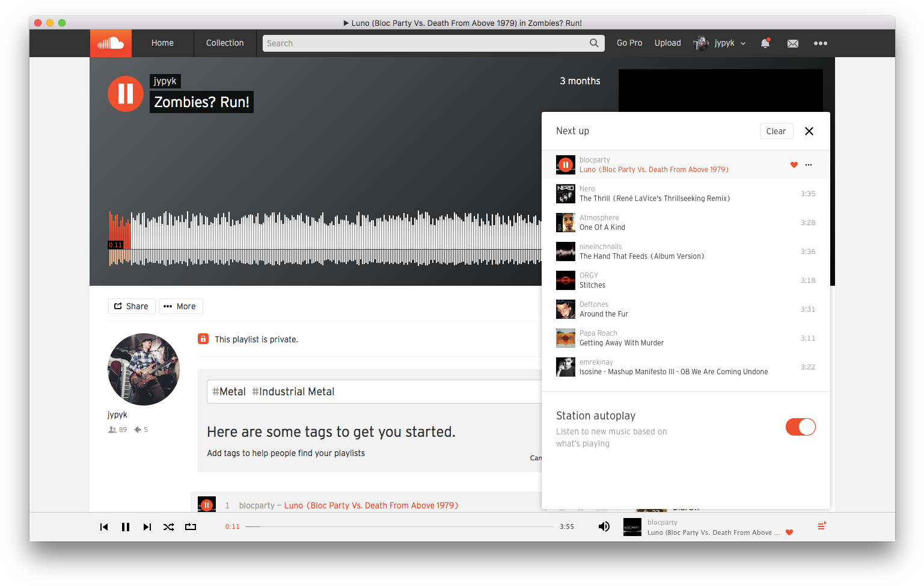
Task: Open the three-dot settings menu in header
Action: coord(821,43)
